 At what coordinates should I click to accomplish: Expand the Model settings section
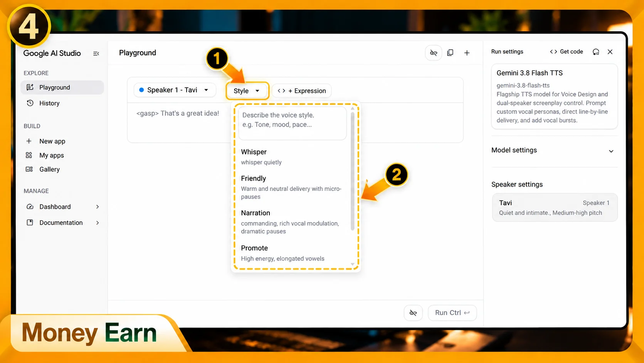pos(554,150)
